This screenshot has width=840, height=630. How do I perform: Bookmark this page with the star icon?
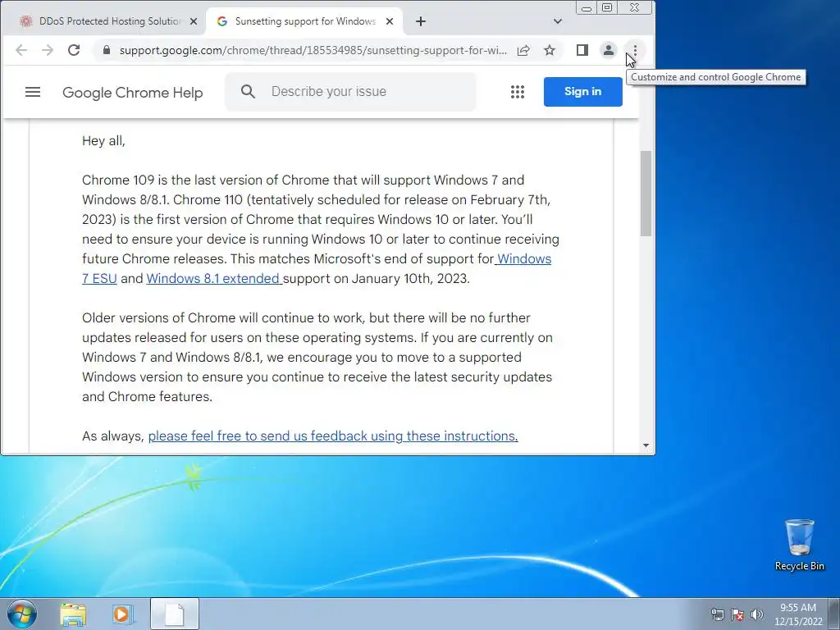(550, 50)
